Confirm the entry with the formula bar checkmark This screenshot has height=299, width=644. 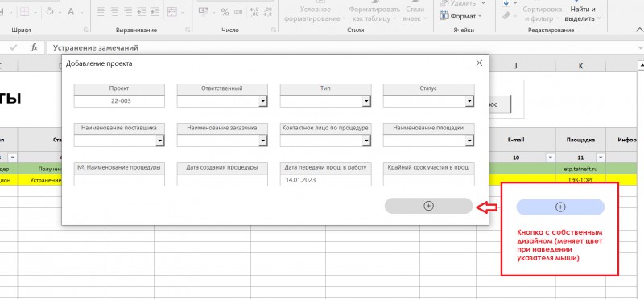click(x=13, y=47)
